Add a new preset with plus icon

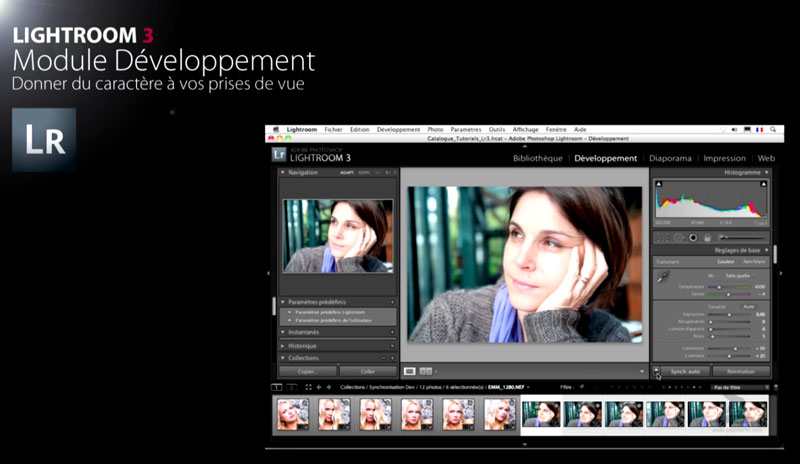point(392,302)
